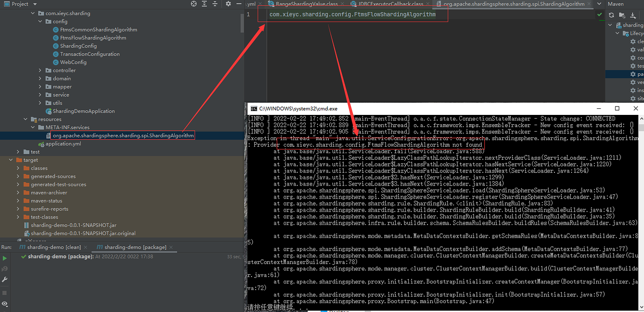
Task: Open run settings via the wrench icon
Action: (x=5, y=279)
